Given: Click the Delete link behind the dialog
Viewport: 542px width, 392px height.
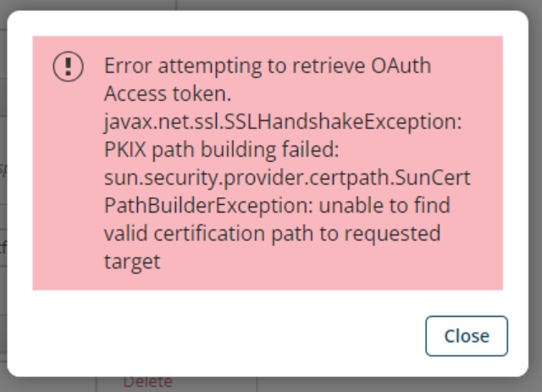Looking at the screenshot, I should pyautogui.click(x=148, y=383).
